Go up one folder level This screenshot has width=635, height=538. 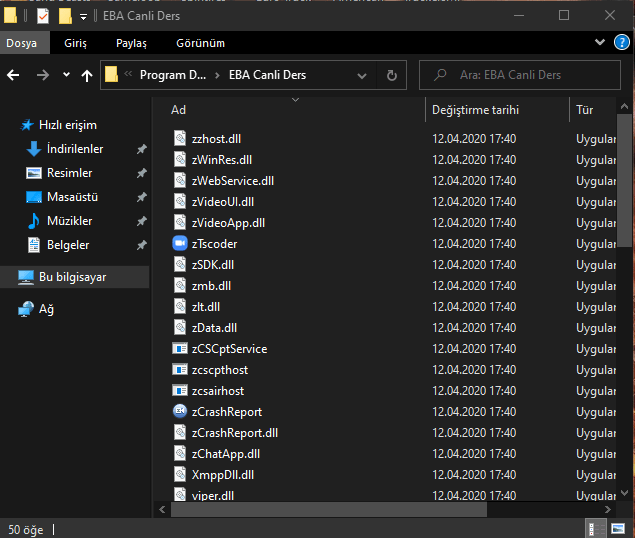[x=87, y=75]
